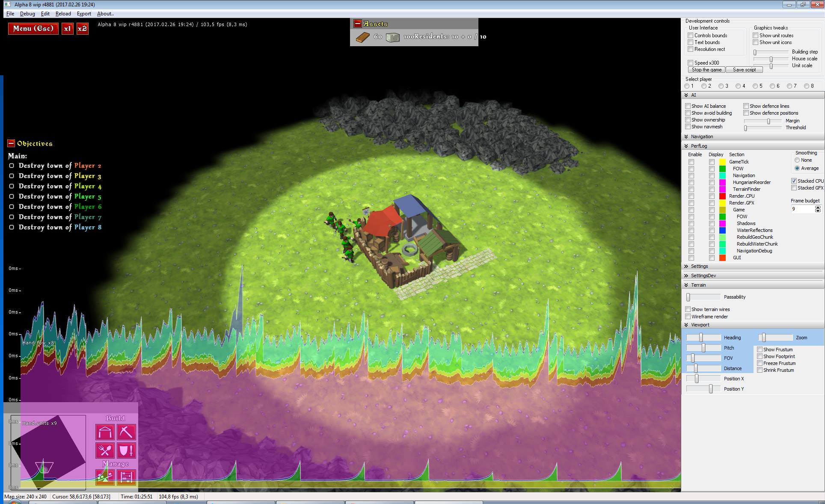Click the HungarianReorder section label
The height and width of the screenshot is (504, 825).
pyautogui.click(x=751, y=182)
